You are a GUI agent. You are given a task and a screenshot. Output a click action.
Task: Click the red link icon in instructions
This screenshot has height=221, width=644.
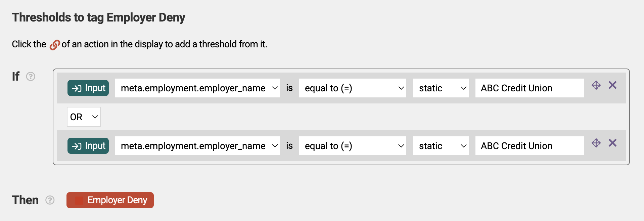click(54, 45)
